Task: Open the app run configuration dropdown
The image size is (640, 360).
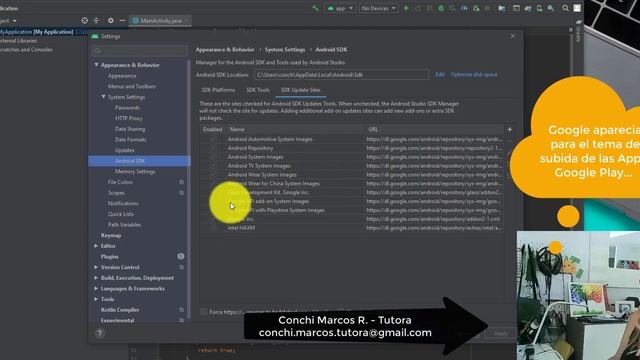Action: point(340,8)
